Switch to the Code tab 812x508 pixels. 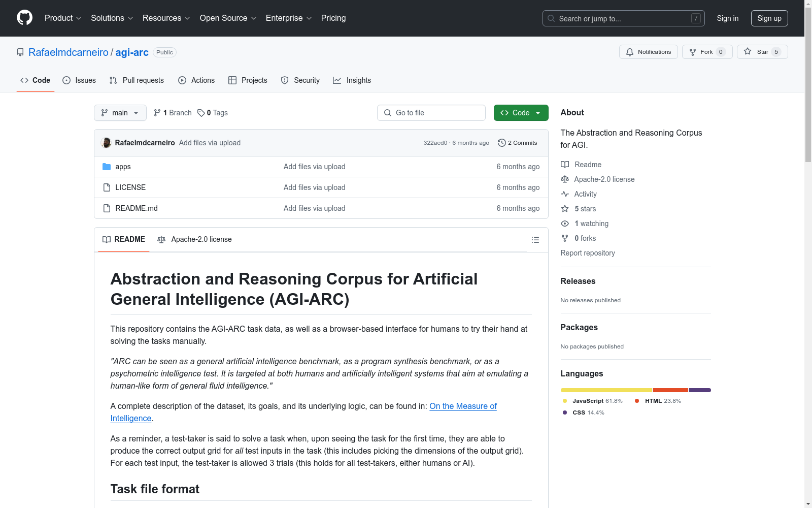click(36, 80)
